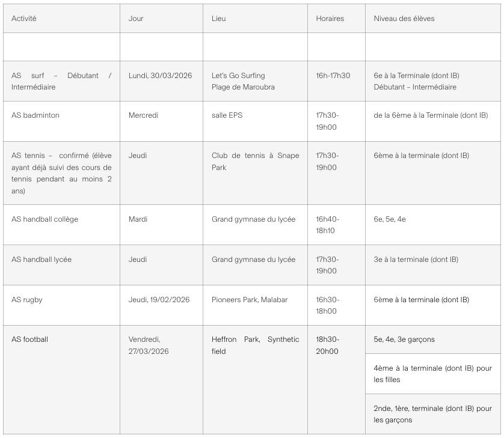Select the Lundi, 30/03/2026 date cell
This screenshot has height=438, width=504.
tap(161, 81)
